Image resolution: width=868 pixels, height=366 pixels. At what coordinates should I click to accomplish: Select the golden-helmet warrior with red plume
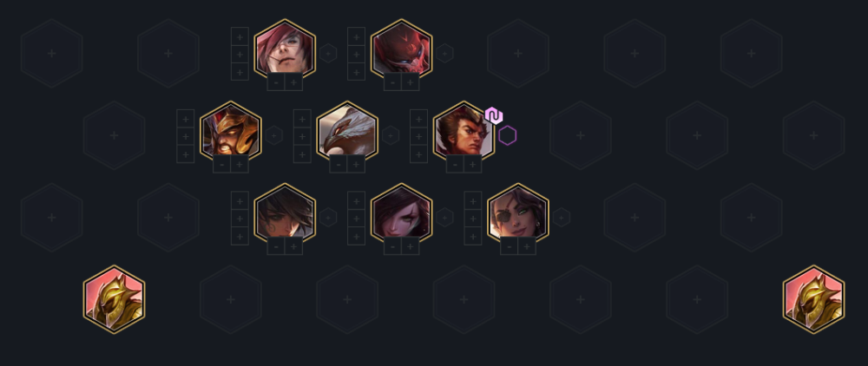230,132
